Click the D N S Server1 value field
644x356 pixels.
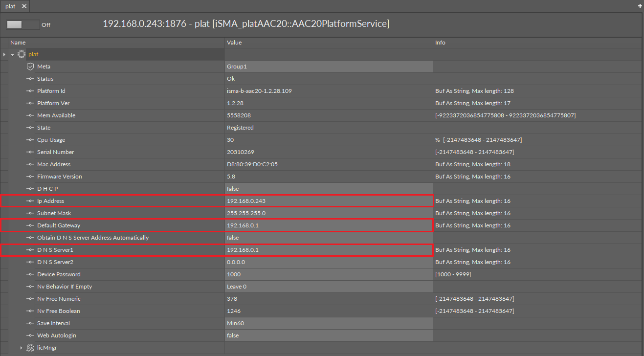tap(328, 250)
